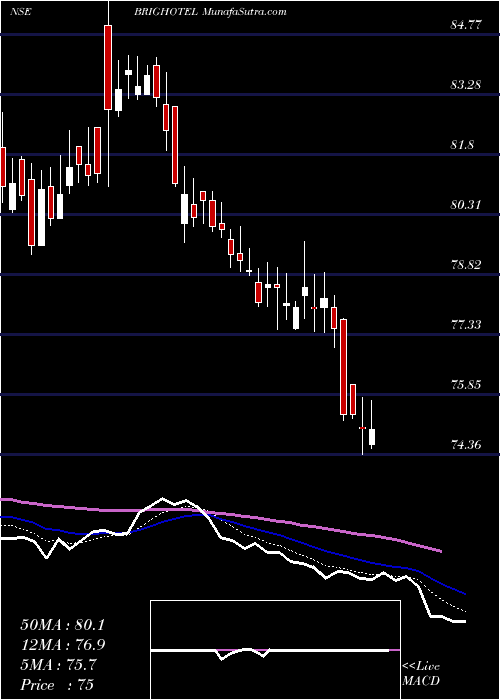The height and width of the screenshot is (700, 500).
Task: Select the 83.28 price level label
Action: coord(466,85)
